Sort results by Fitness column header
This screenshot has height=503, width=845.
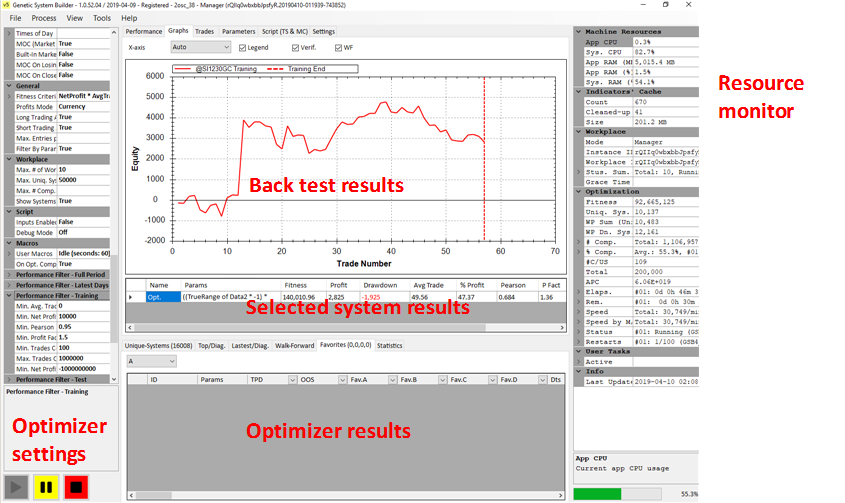tap(295, 285)
